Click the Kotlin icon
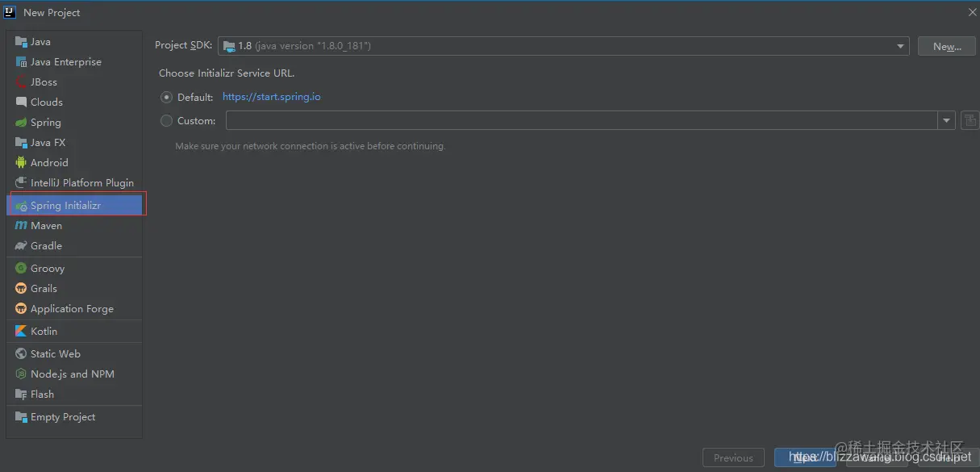980x472 pixels. pyautogui.click(x=21, y=332)
